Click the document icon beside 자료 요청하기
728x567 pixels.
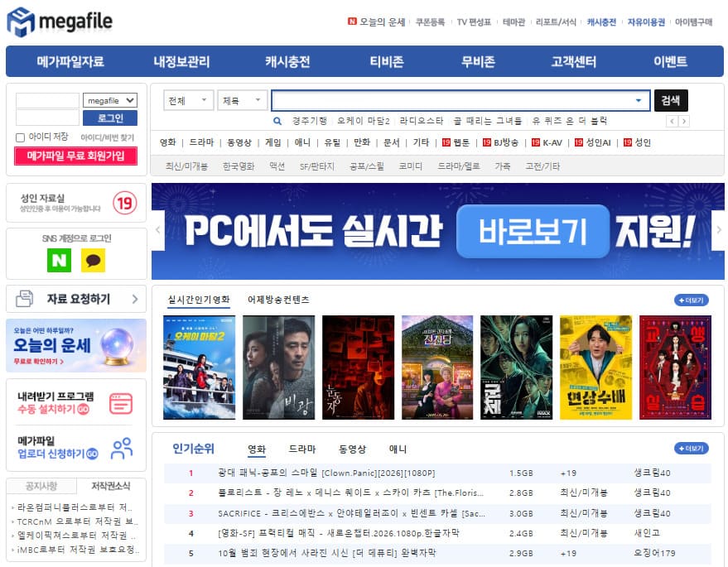tap(25, 299)
